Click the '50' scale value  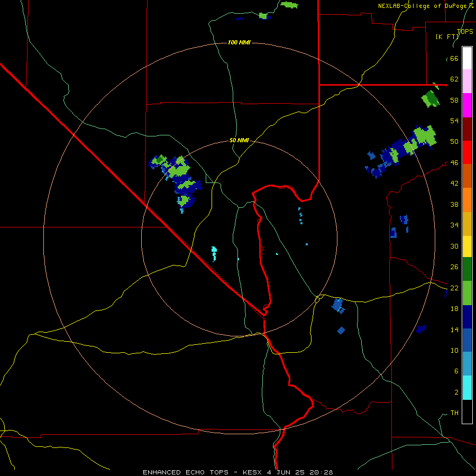454,142
